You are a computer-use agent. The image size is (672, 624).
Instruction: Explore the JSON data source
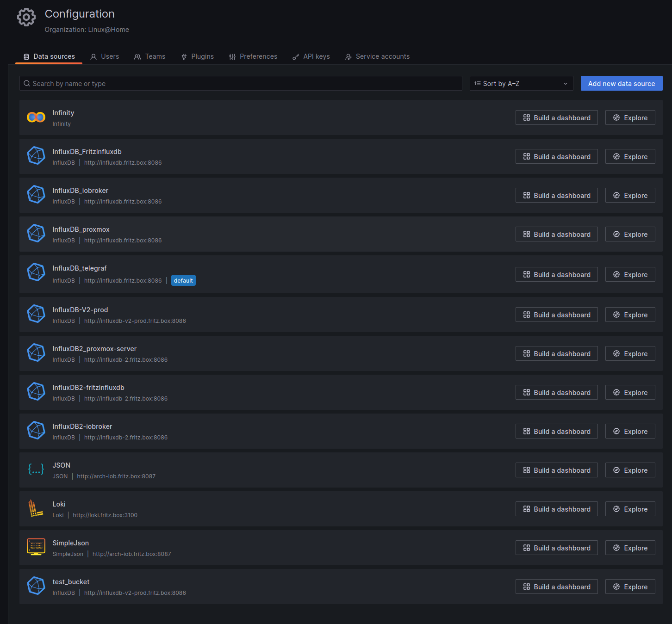coord(630,470)
